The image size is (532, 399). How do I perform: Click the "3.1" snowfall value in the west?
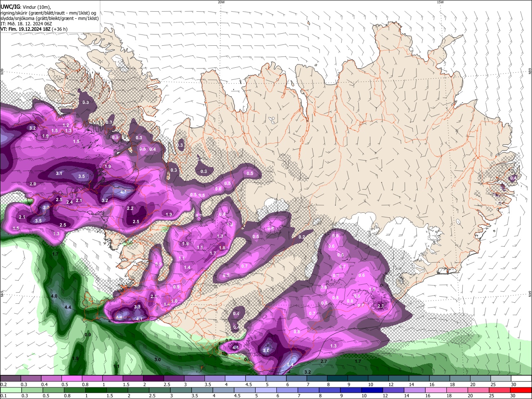(59, 173)
